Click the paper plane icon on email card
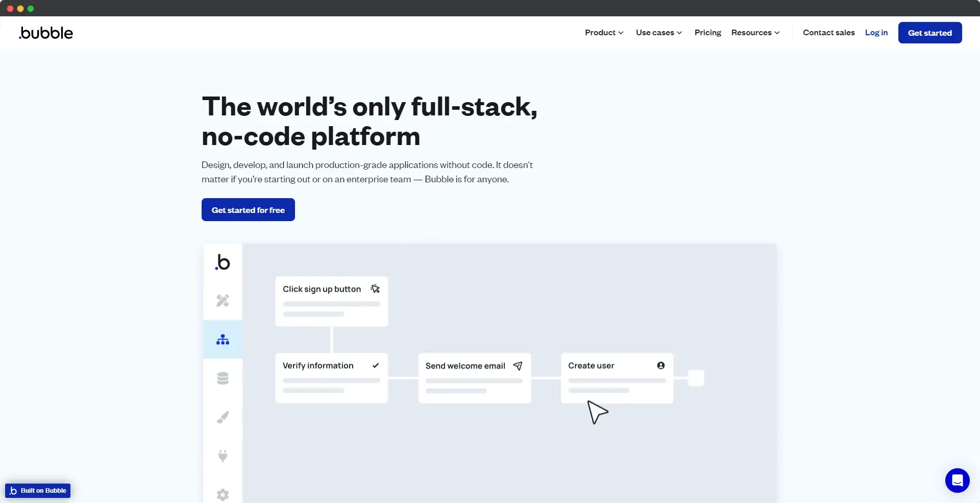Screen dimensions: 980x503 tap(518, 366)
